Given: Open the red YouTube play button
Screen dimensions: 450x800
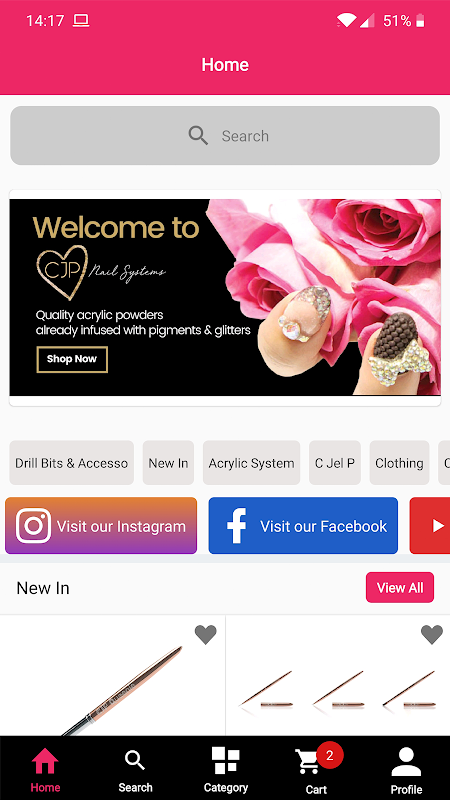Looking at the screenshot, I should 430,526.
